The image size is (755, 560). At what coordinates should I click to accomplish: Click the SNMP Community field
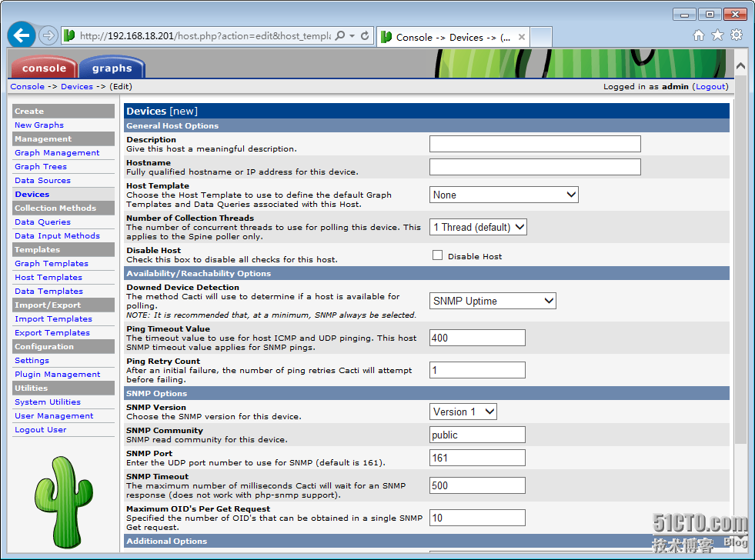(x=477, y=435)
